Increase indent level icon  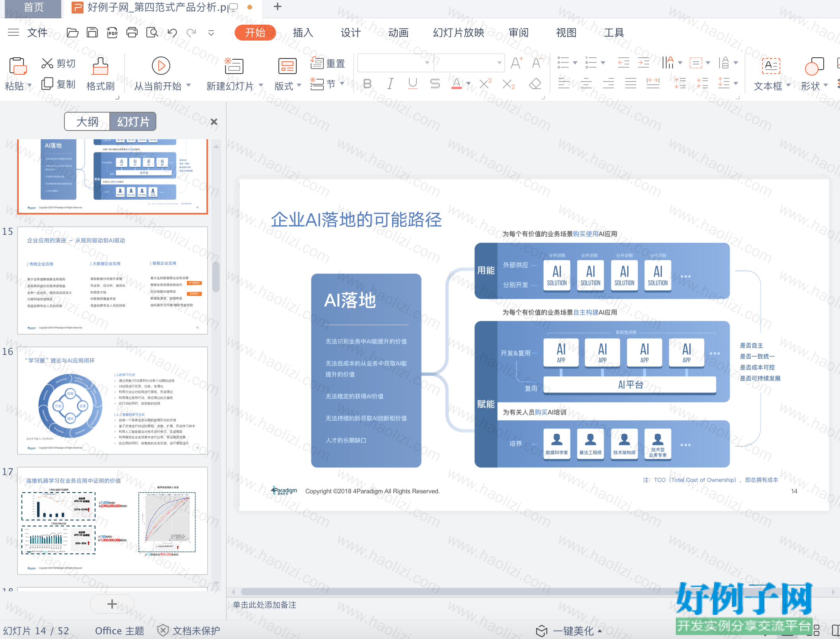pos(643,63)
